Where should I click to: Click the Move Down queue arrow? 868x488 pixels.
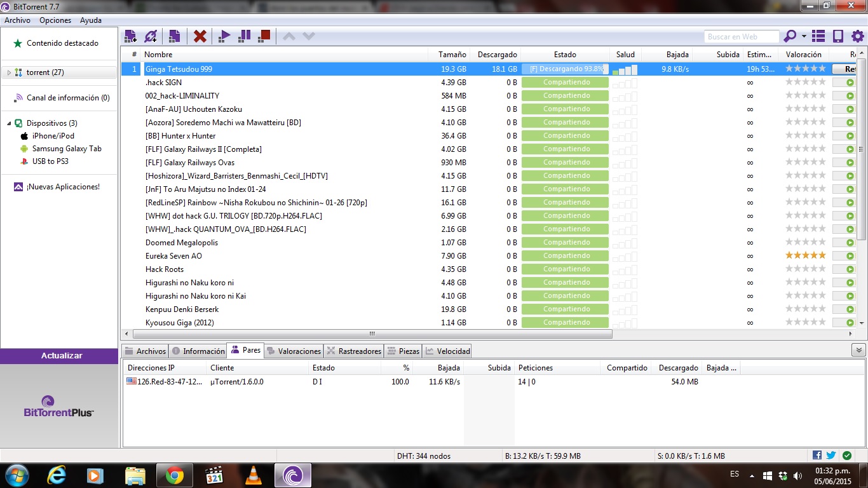309,36
